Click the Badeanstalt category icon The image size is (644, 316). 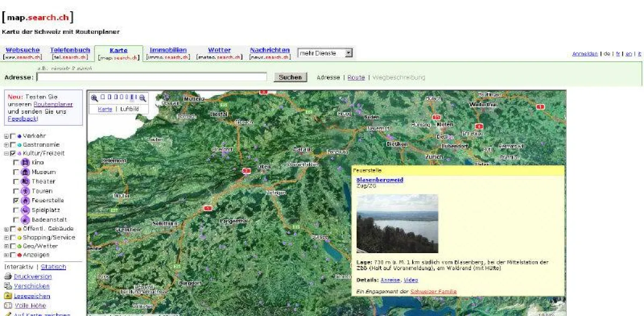(25, 219)
